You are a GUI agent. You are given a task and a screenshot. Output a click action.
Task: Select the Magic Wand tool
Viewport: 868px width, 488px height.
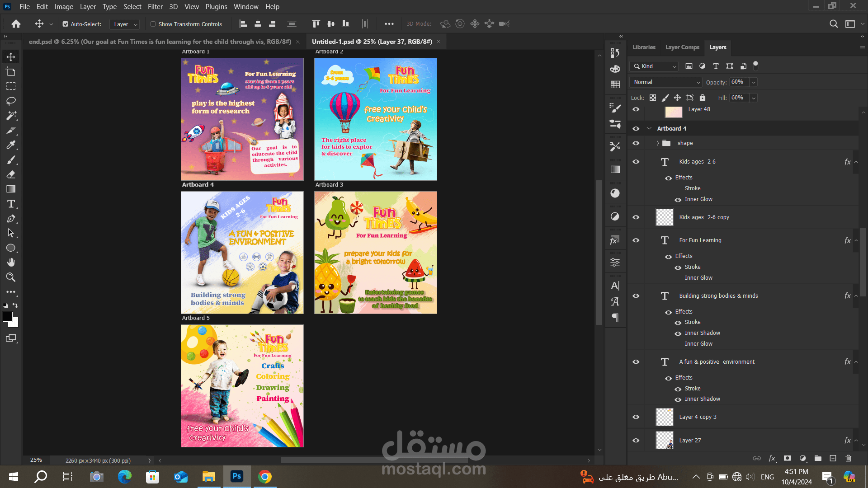coord(11,116)
